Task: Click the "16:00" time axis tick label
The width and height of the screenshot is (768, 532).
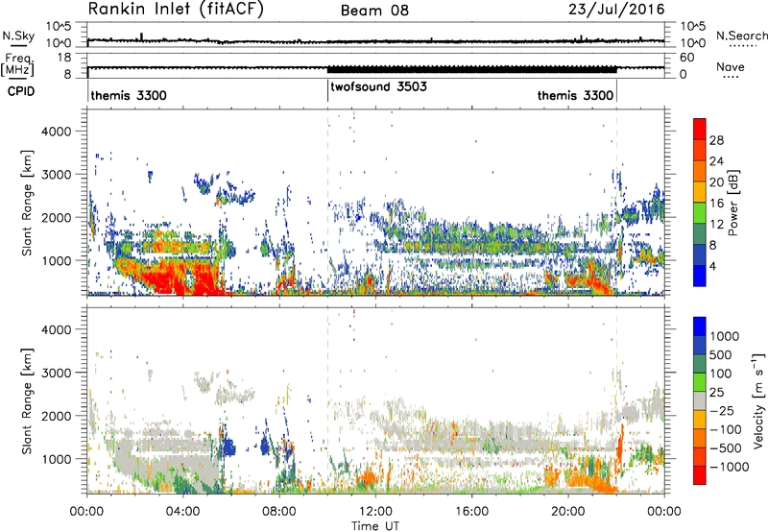Action: tap(471, 512)
